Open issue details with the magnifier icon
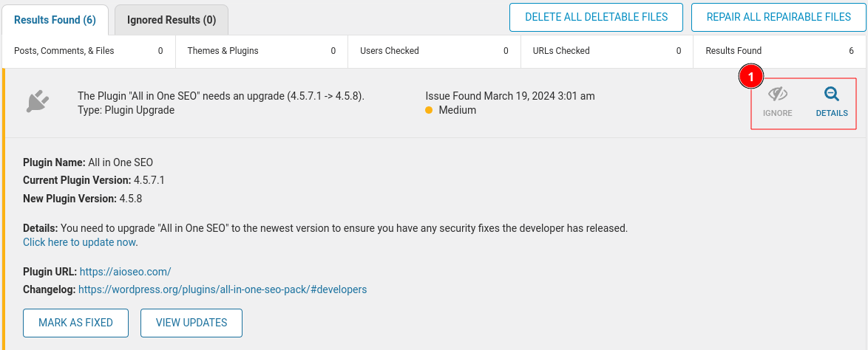The width and height of the screenshot is (868, 350). [x=832, y=95]
